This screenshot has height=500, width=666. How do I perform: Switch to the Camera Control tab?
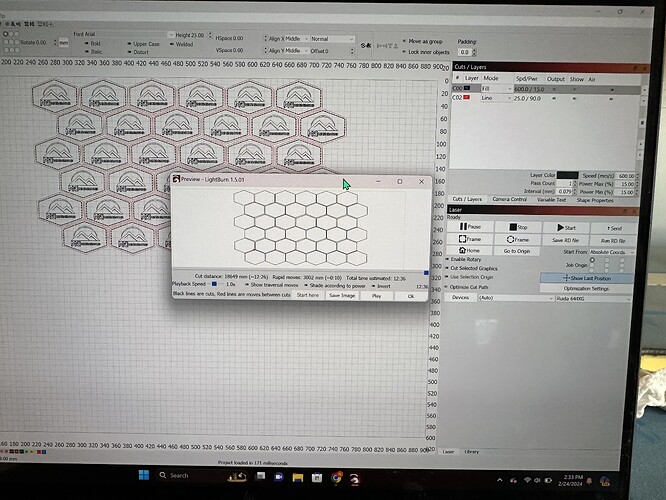[509, 199]
